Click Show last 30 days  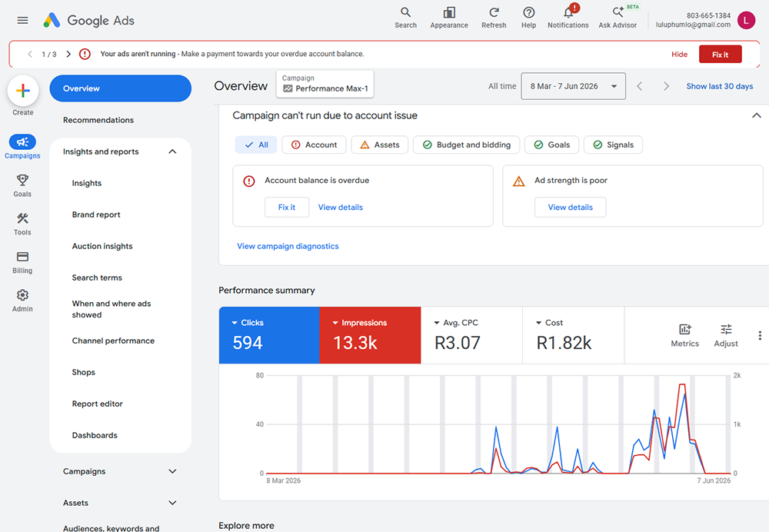(720, 86)
